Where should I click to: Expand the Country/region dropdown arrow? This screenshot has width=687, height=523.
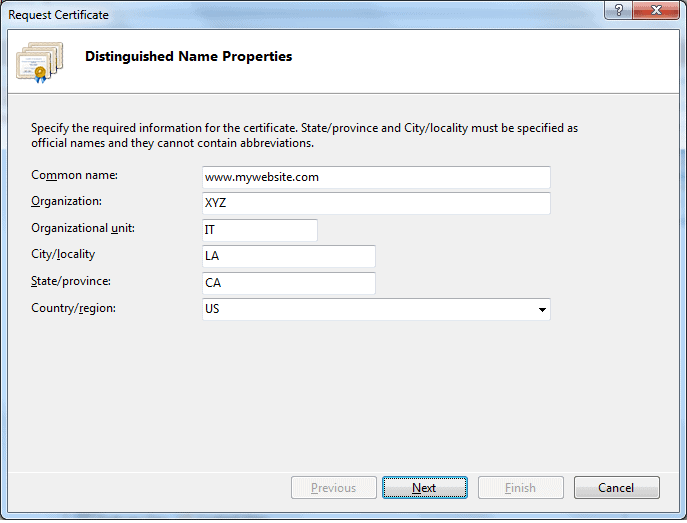point(542,310)
